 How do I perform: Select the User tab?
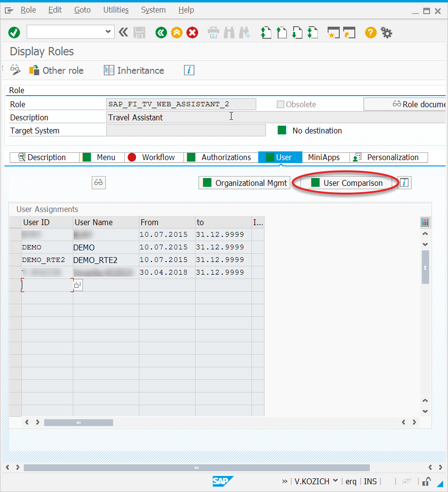[280, 157]
